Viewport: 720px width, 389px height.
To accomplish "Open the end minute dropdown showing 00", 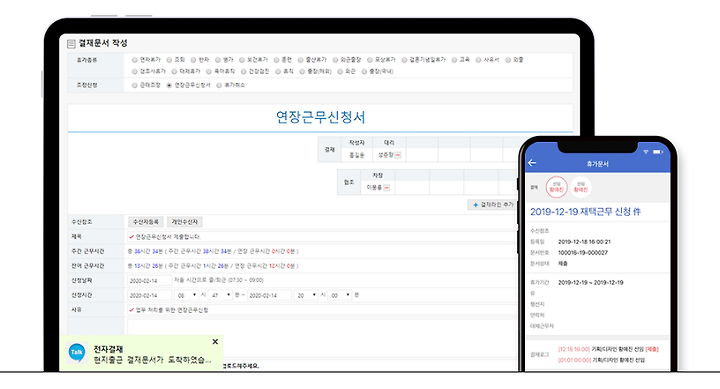I will 340,295.
